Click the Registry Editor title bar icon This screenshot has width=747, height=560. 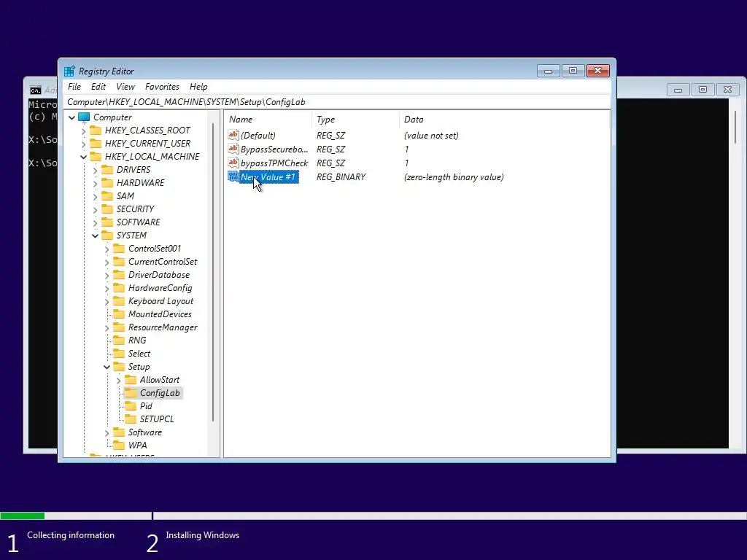69,71
